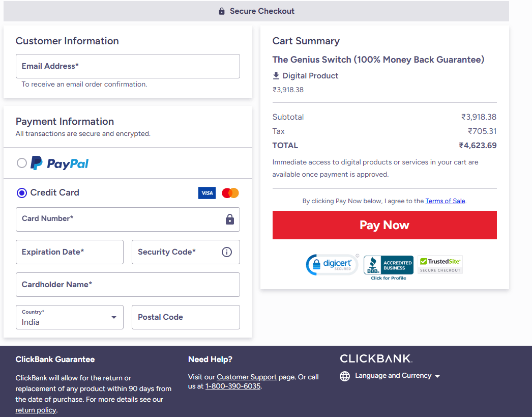The height and width of the screenshot is (417, 532).
Task: Click the Mastercard icon
Action: pyautogui.click(x=230, y=193)
